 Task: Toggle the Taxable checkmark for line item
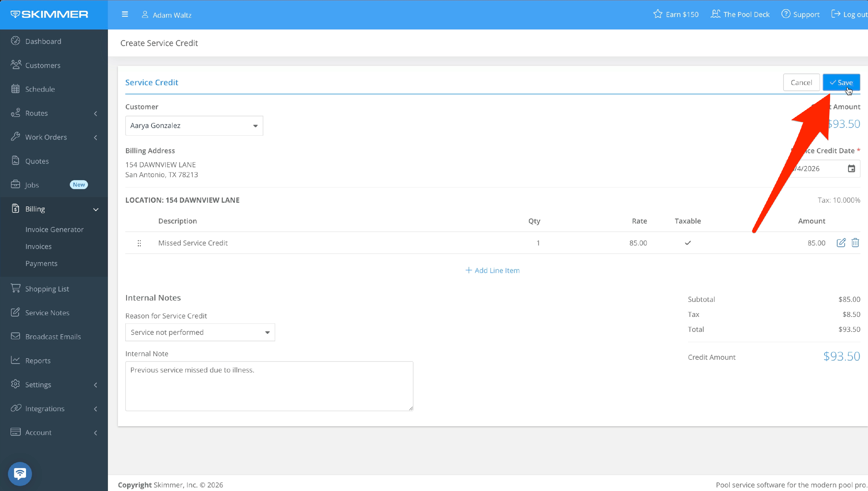[x=687, y=243]
